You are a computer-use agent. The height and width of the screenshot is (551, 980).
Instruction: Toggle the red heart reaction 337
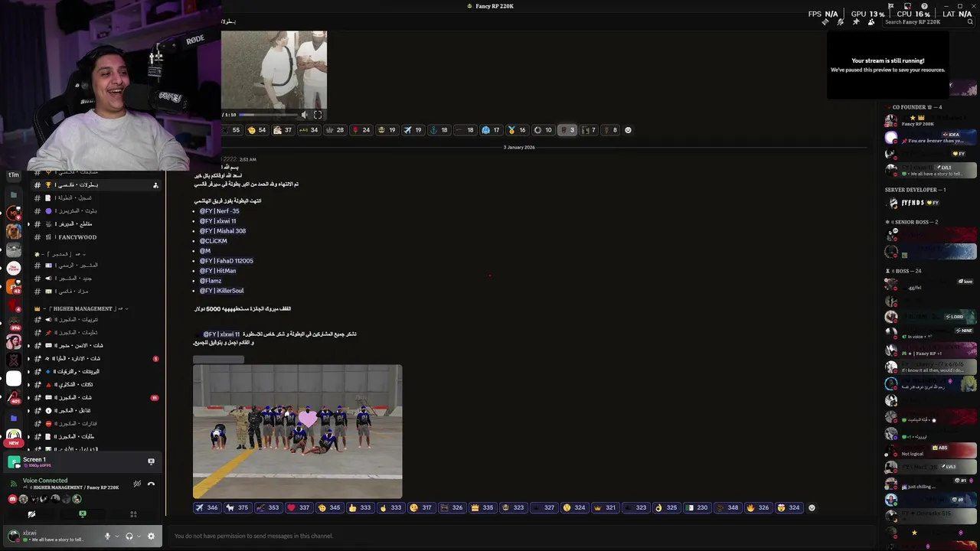tap(299, 507)
